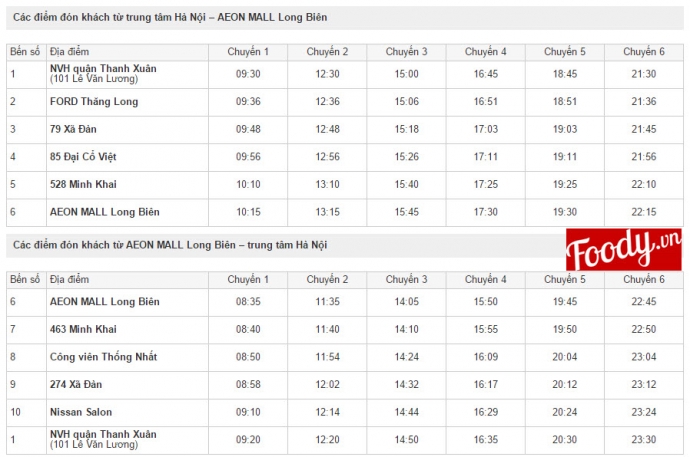Select 528 Minh Khai 22:10 time
The height and width of the screenshot is (457, 690).
click(644, 184)
